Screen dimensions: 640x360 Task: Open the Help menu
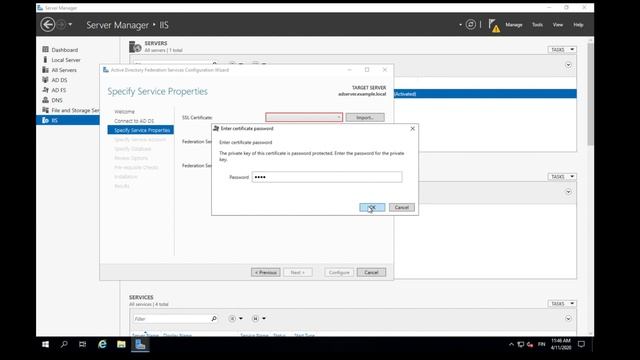pos(578,25)
